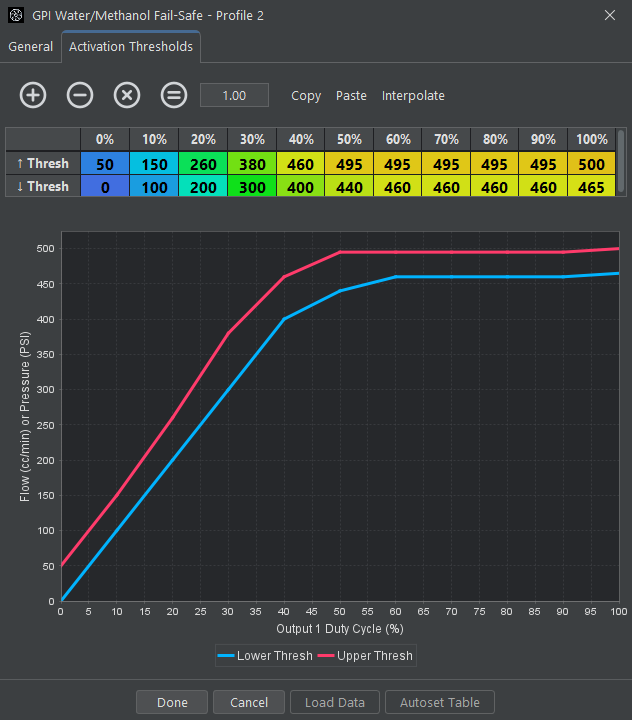Close the Fail-Safe Profile 2 dialog
Image resolution: width=632 pixels, height=720 pixels.
coord(610,15)
